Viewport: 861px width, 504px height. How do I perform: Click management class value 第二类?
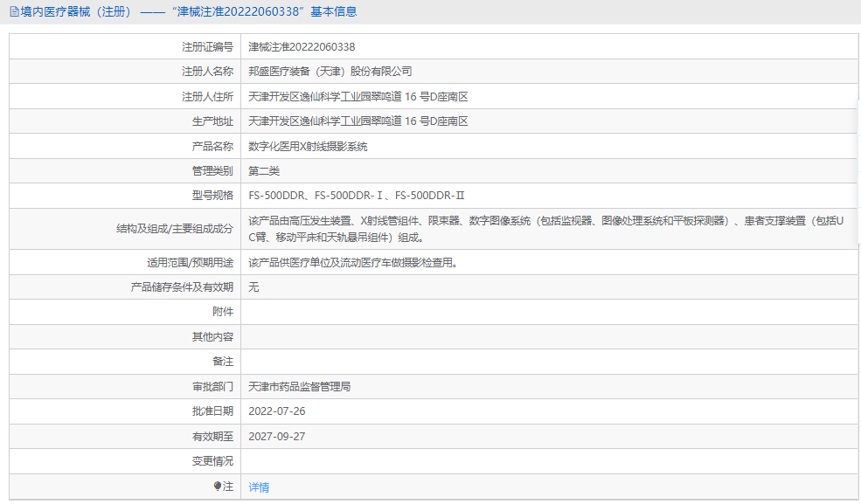(264, 171)
